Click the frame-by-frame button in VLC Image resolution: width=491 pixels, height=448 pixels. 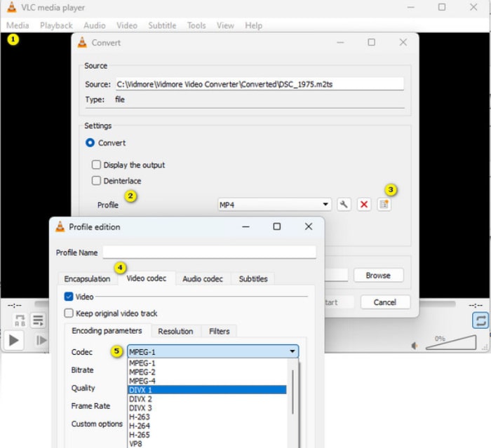(x=41, y=340)
